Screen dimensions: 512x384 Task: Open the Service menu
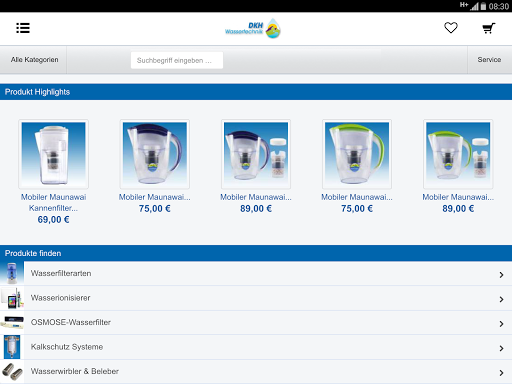point(489,60)
